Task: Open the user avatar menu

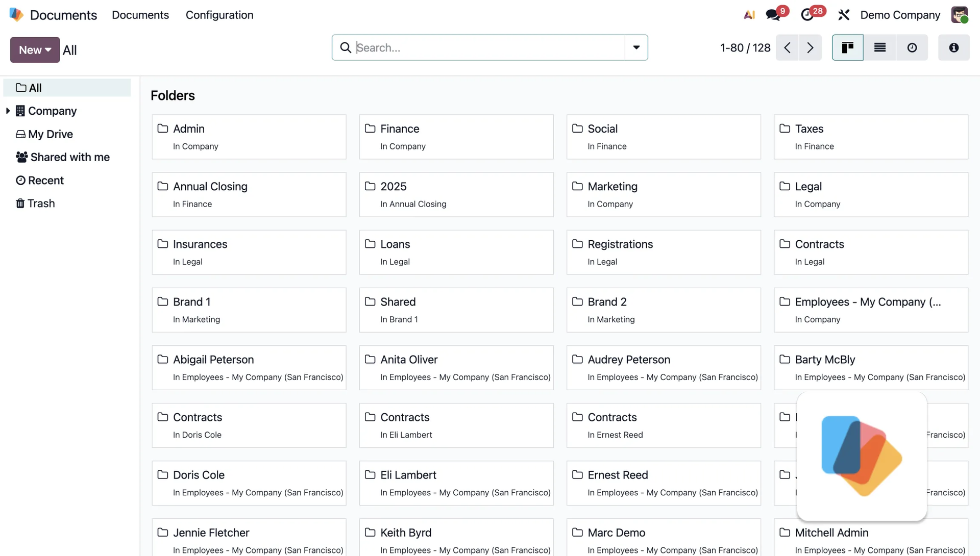Action: click(x=960, y=15)
